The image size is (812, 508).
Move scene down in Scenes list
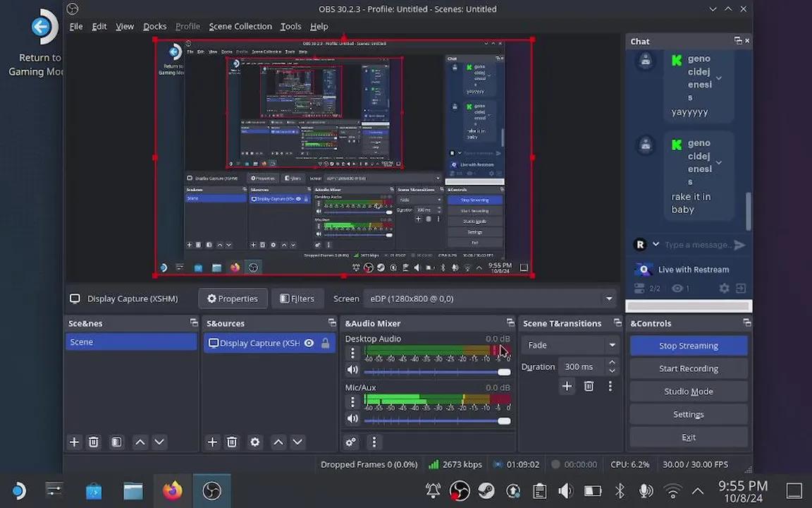coord(159,442)
